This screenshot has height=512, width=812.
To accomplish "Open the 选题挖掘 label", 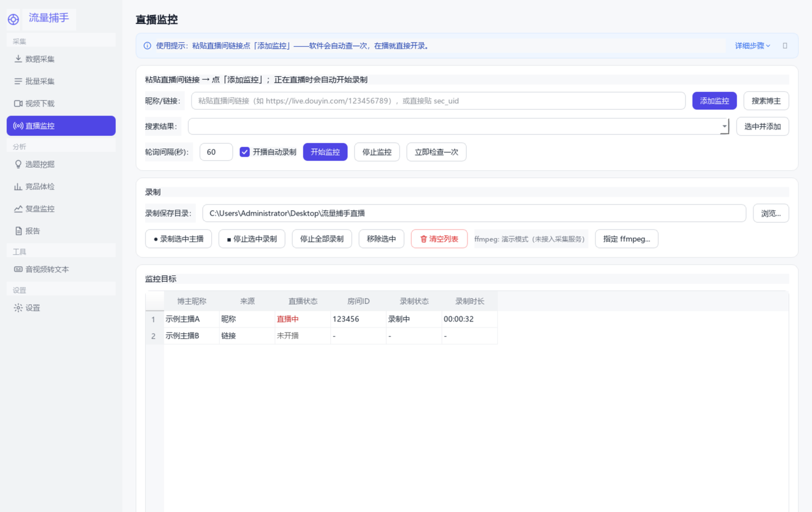I will click(40, 164).
